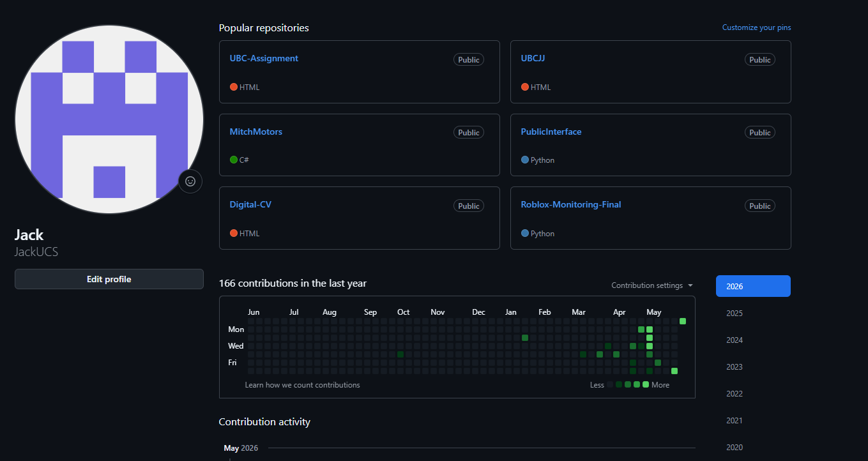The image size is (868, 461).
Task: Click the Public badge on UBC-Assignment card
Action: pyautogui.click(x=469, y=59)
